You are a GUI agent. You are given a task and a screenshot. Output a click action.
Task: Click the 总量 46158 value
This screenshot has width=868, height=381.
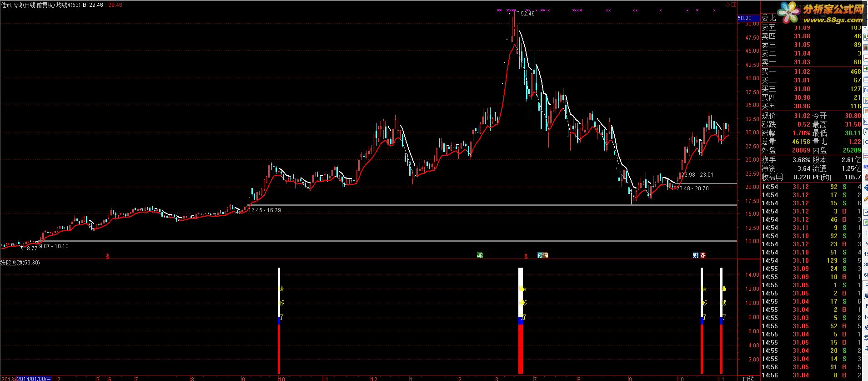tap(801, 142)
